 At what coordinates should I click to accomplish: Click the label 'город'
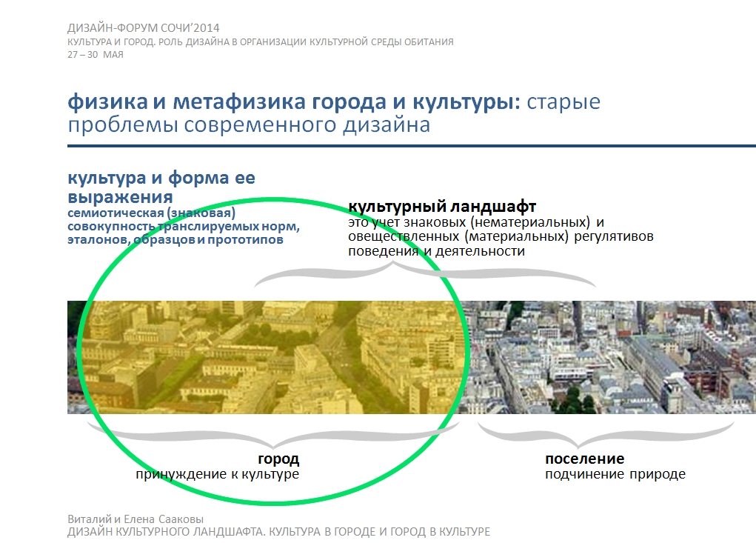[x=278, y=459]
